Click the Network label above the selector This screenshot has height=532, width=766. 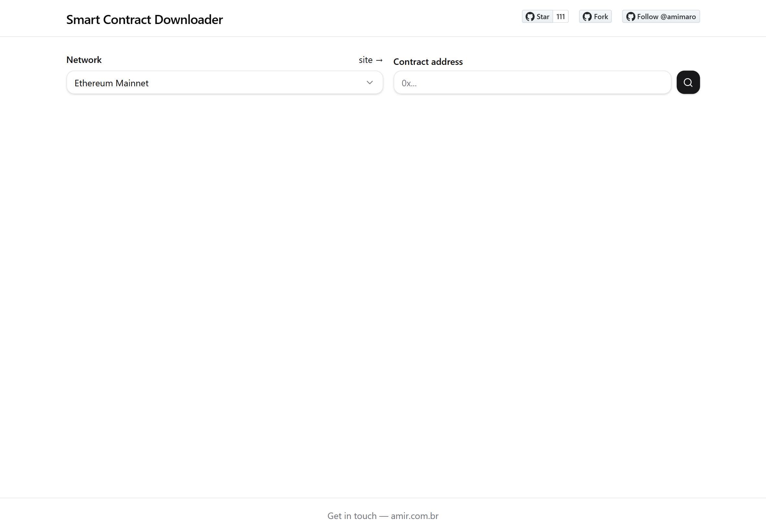[84, 60]
